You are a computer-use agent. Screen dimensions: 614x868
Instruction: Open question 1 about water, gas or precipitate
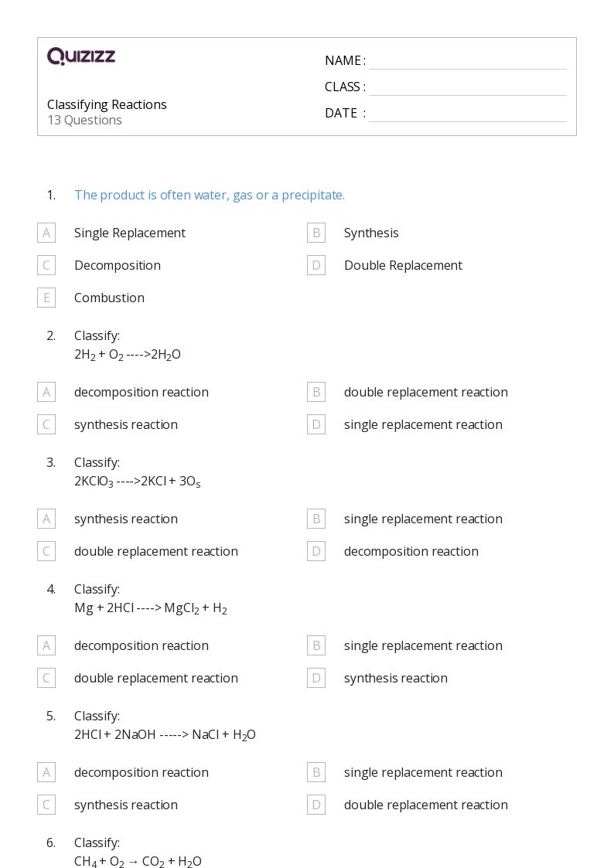click(210, 195)
